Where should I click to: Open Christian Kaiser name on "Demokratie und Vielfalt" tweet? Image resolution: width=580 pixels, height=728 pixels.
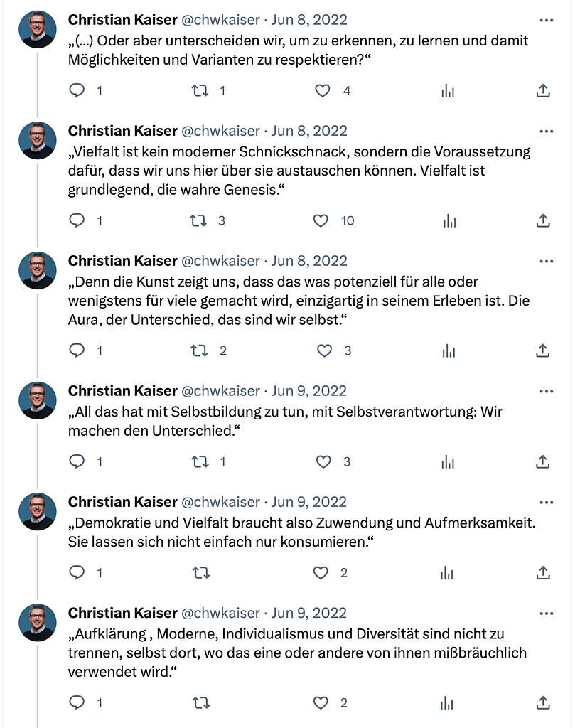pyautogui.click(x=122, y=502)
